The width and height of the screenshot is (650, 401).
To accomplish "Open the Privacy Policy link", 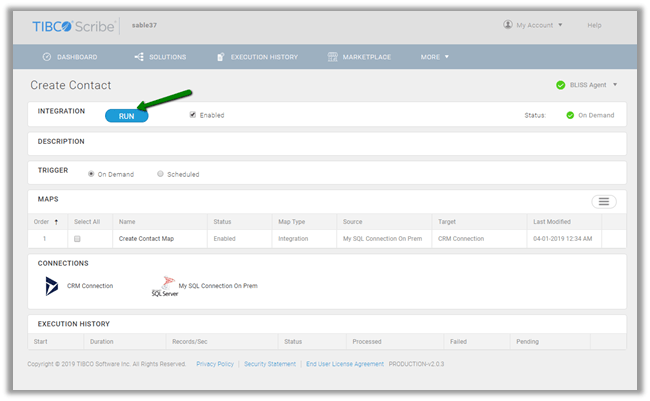I will (215, 364).
